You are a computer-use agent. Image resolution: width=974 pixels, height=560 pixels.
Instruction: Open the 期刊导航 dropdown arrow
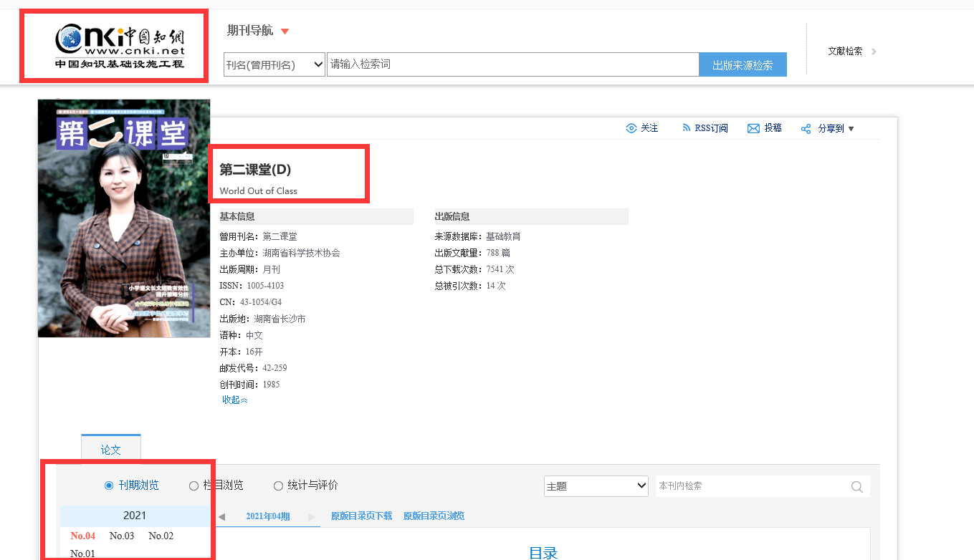click(x=285, y=31)
